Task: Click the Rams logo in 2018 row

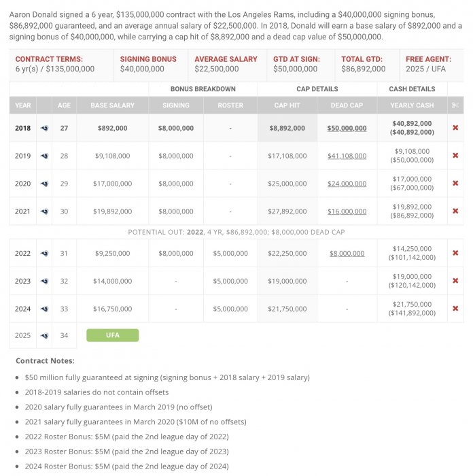Action: click(x=45, y=128)
